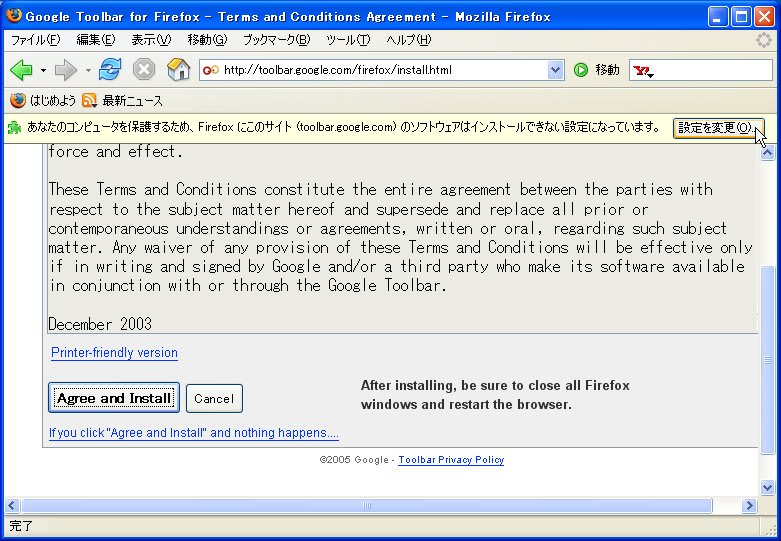This screenshot has width=781, height=541.
Task: Expand the forward history dropdown arrow
Action: [88, 71]
